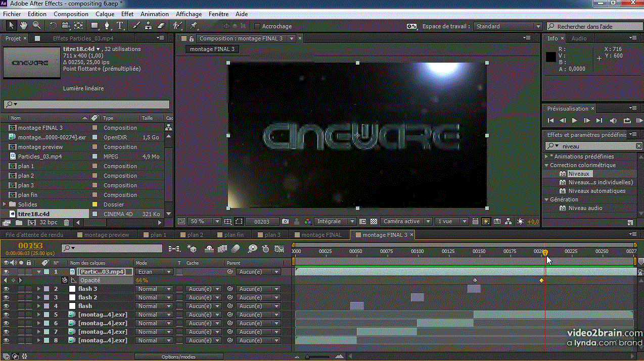Click the reset exposure icon in viewer
The image size is (644, 361).
coord(520,221)
